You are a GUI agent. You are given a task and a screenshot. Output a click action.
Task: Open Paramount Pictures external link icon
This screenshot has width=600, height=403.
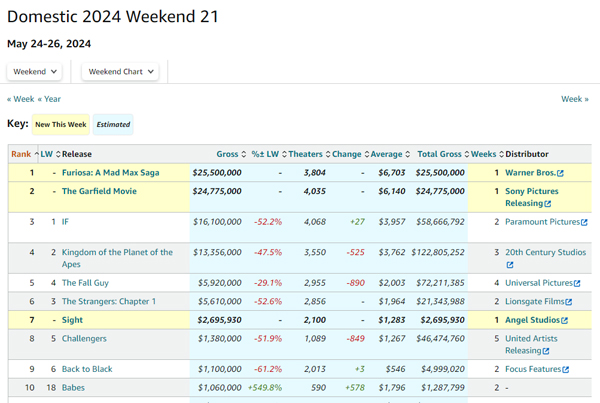pos(584,222)
